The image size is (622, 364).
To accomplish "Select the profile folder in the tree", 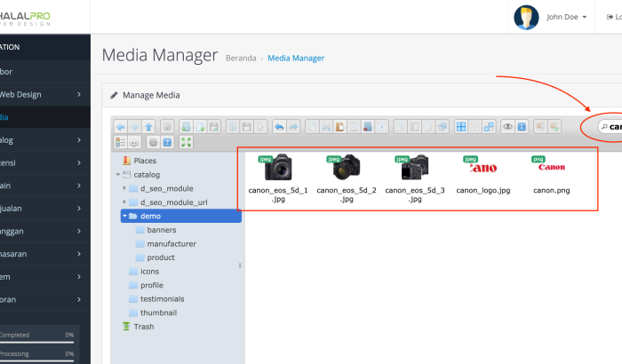I will [152, 285].
